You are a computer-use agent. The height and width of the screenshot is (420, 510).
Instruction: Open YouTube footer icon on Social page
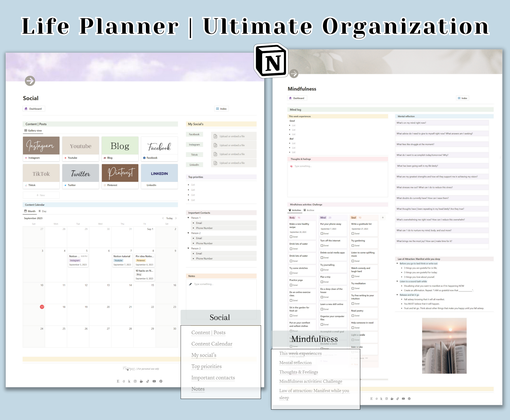[x=154, y=381]
